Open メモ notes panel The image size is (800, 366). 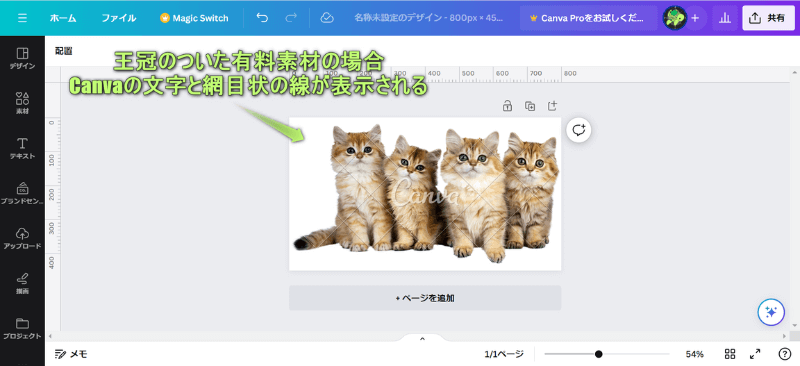(71, 354)
